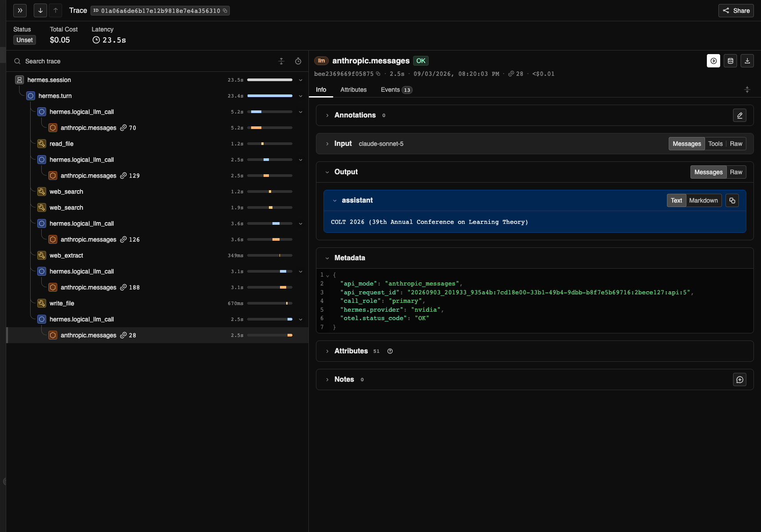
Task: Expand the Annotations section
Action: pyautogui.click(x=327, y=115)
